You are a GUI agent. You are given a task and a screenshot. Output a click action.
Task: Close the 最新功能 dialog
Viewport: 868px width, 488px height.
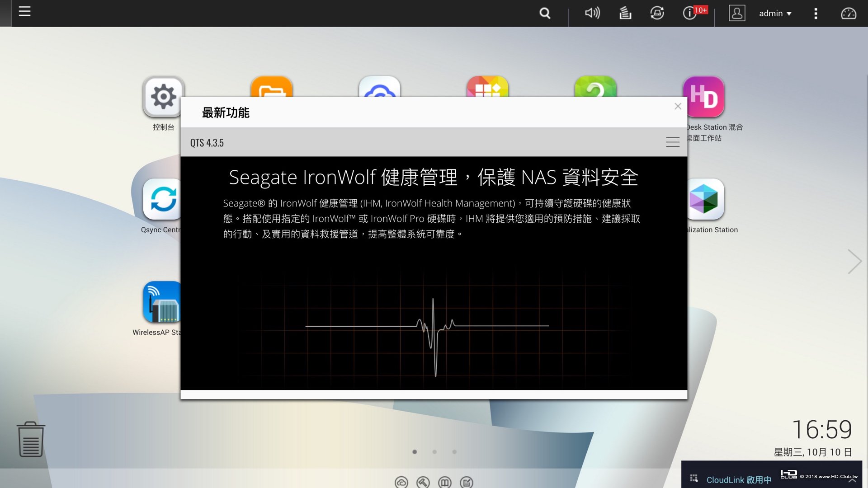(678, 106)
